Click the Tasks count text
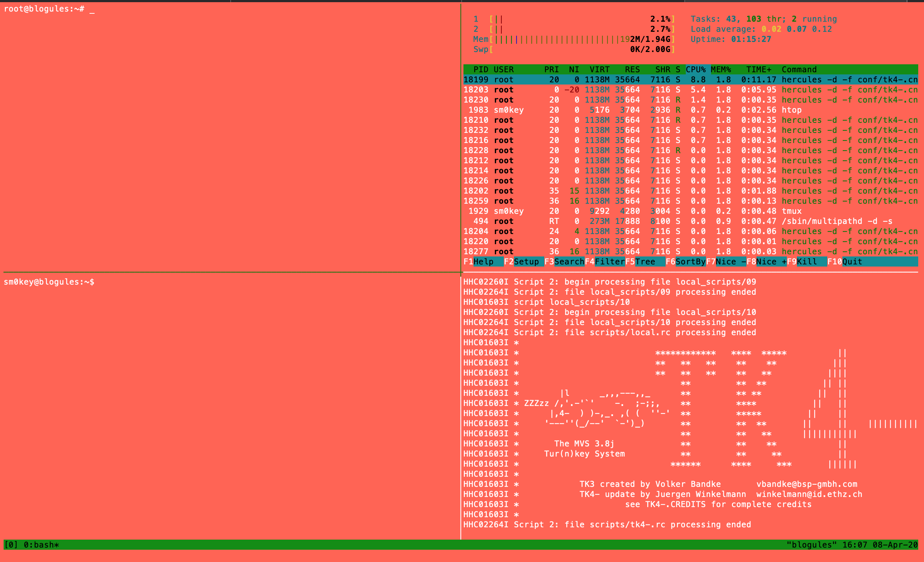The height and width of the screenshot is (562, 924). coord(764,19)
